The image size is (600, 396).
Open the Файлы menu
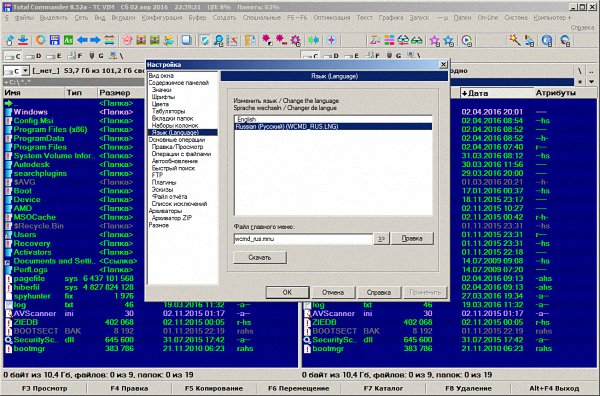click(x=24, y=18)
